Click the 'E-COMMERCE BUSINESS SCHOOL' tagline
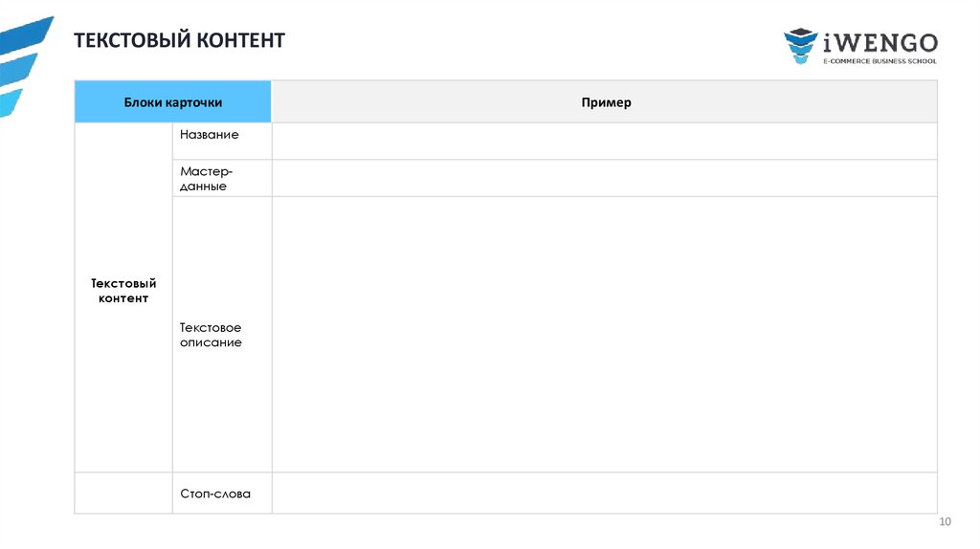This screenshot has width=980, height=549. tap(880, 61)
